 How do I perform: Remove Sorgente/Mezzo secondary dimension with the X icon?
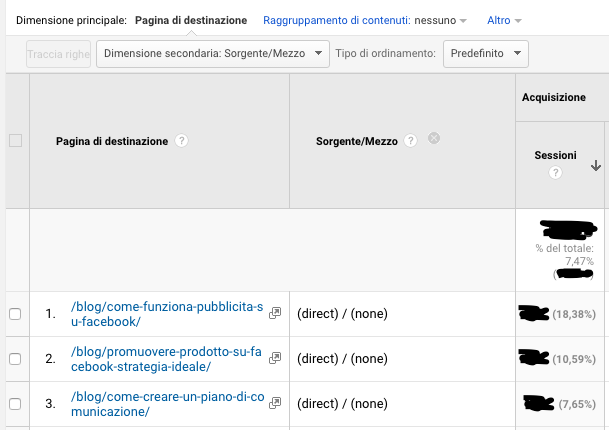[x=433, y=139]
